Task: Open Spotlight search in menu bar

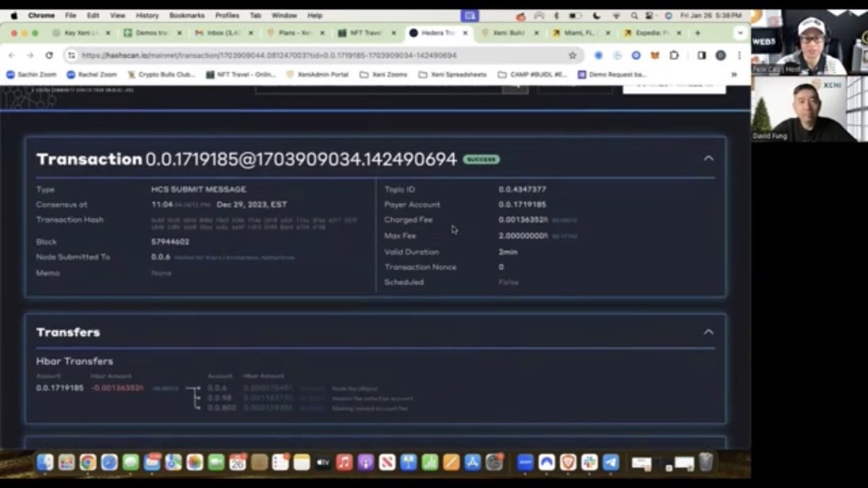Action: (634, 15)
